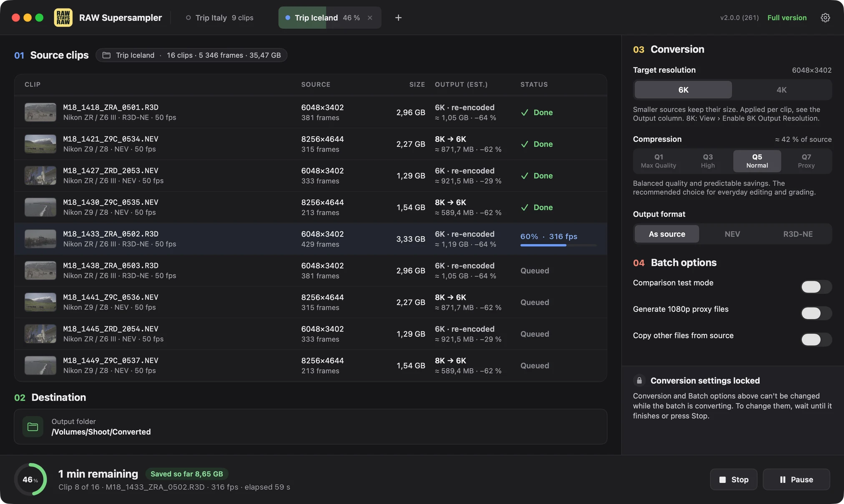844x504 pixels.
Task: Add a new batch with plus icon
Action: click(x=398, y=18)
